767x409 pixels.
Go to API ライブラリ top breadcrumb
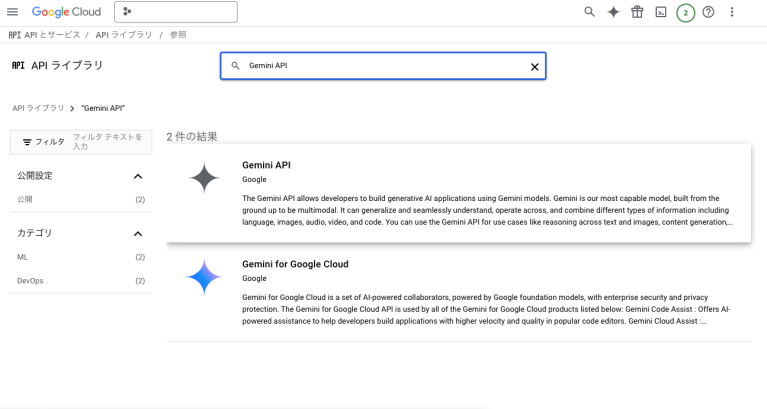tap(124, 35)
